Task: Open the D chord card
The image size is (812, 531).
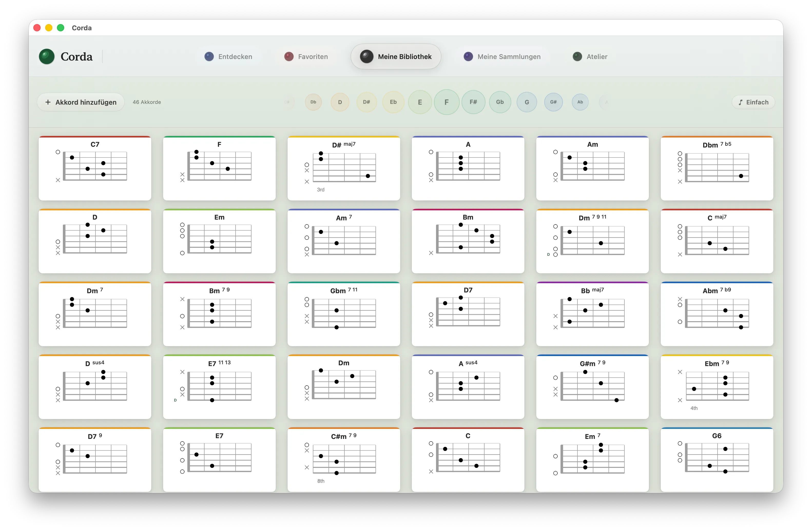Action: pos(95,241)
